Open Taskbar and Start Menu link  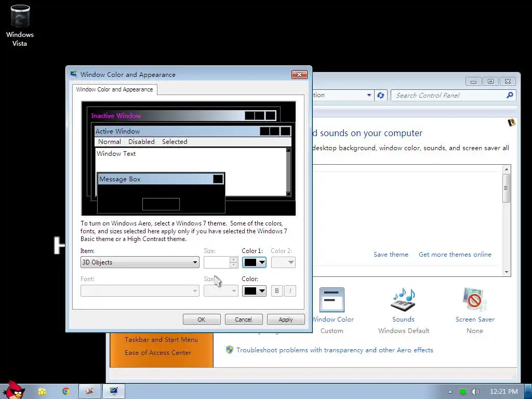pyautogui.click(x=161, y=340)
